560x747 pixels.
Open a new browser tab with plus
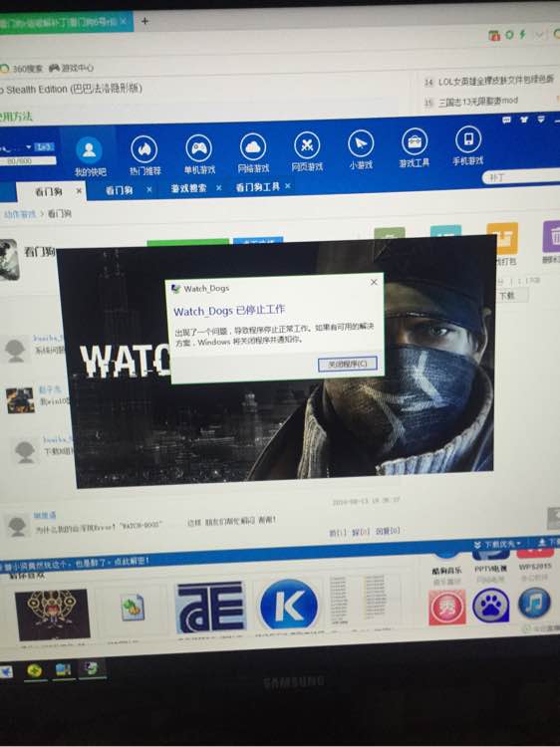coord(144,21)
